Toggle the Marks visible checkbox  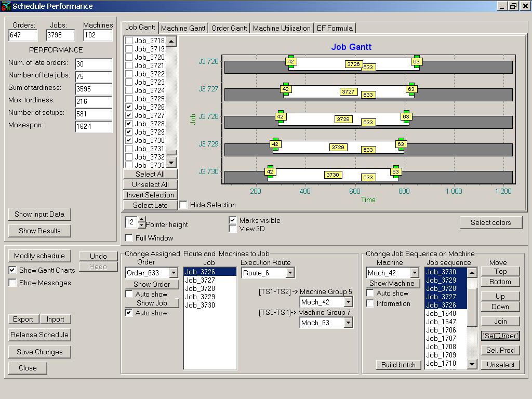tap(233, 220)
